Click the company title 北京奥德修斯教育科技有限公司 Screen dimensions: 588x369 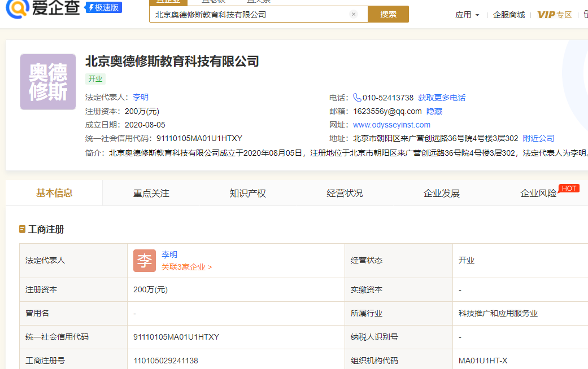click(172, 61)
